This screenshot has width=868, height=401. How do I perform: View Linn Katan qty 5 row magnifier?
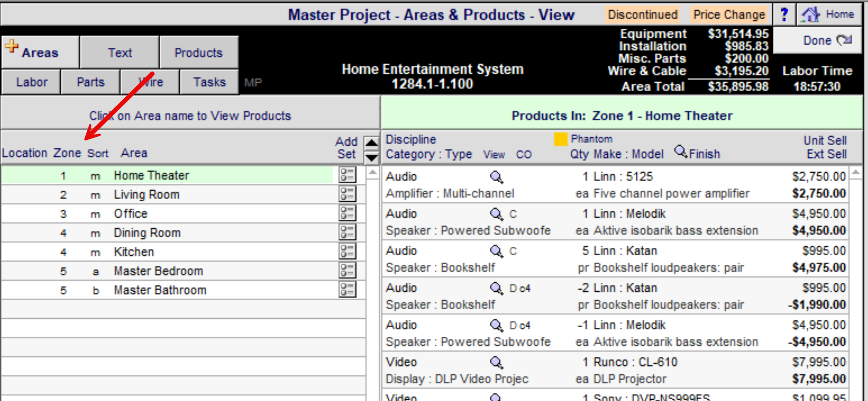(496, 251)
